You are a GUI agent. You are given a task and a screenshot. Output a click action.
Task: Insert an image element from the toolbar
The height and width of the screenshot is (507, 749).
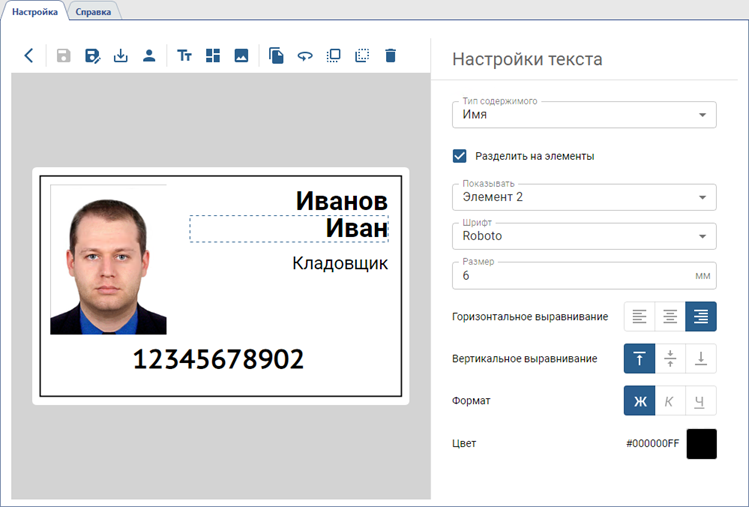tap(241, 56)
